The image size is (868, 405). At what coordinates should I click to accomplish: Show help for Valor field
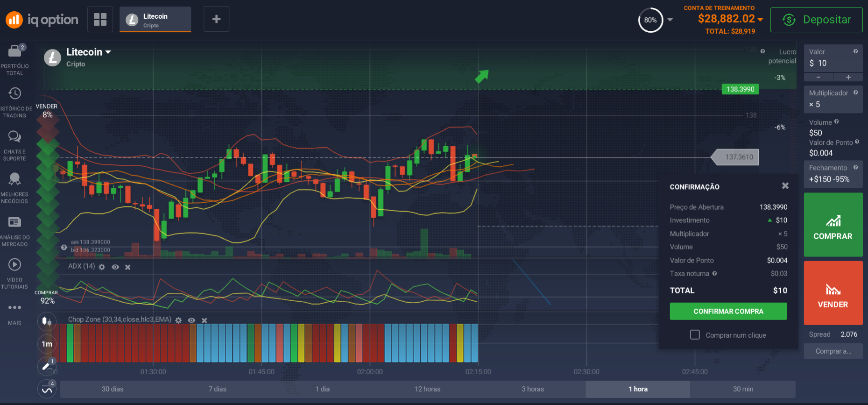(855, 51)
